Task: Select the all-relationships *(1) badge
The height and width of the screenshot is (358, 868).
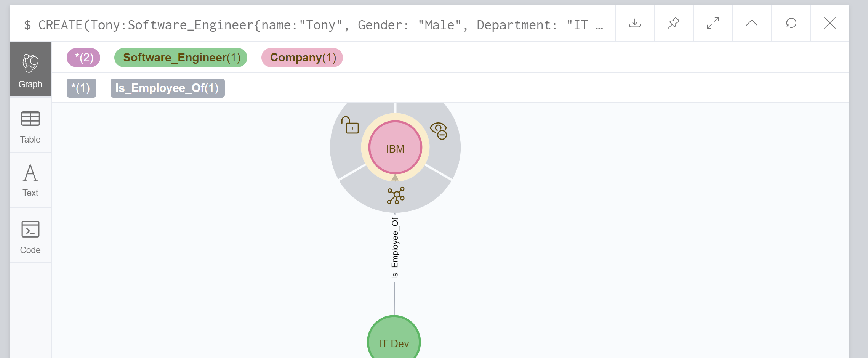Action: (82, 88)
